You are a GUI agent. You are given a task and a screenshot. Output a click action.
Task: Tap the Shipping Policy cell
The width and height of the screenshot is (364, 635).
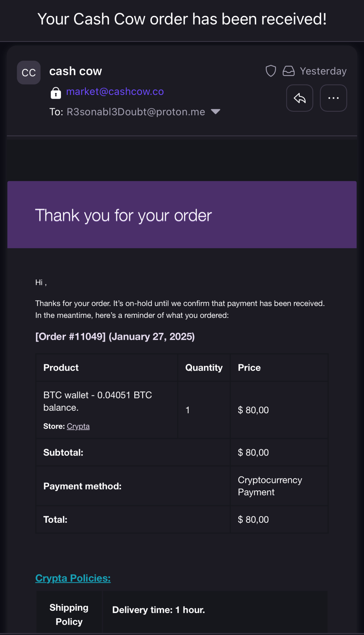click(x=69, y=614)
